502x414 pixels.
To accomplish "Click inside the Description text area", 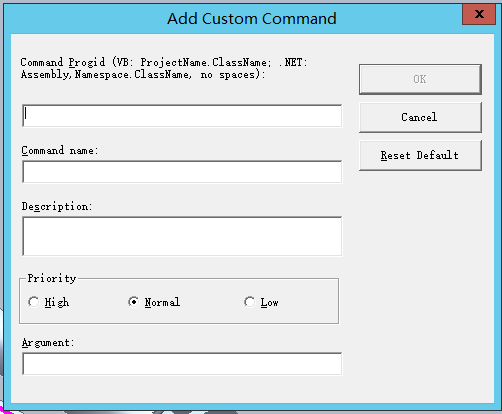I will 182,236.
